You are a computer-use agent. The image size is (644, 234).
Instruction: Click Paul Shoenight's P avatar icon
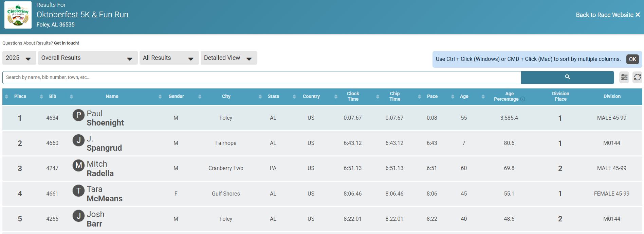click(78, 115)
